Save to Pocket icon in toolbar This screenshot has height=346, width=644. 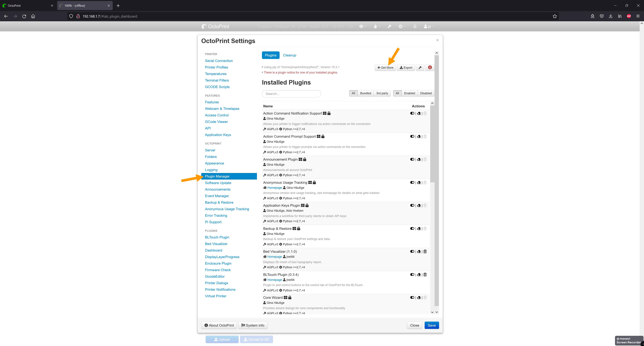pyautogui.click(x=602, y=16)
